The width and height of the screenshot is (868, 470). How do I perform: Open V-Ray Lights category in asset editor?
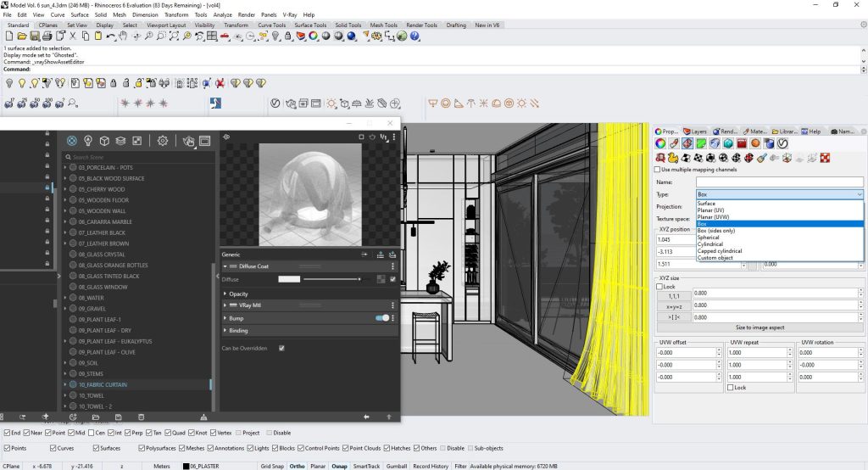(x=88, y=141)
